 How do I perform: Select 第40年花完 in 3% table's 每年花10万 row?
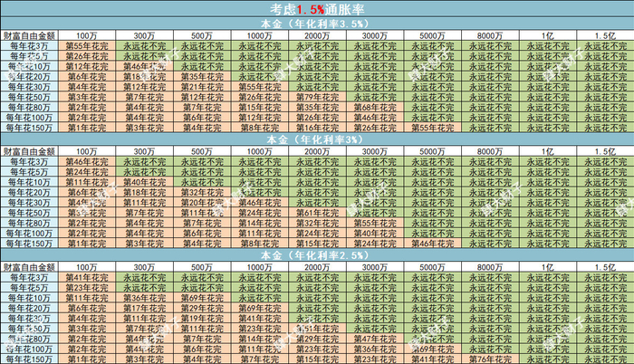click(145, 182)
